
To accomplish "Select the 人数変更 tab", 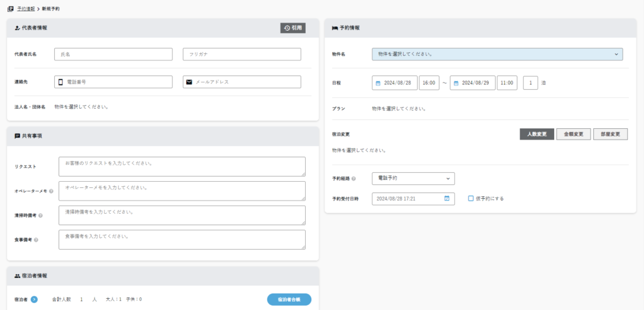I will (536, 134).
